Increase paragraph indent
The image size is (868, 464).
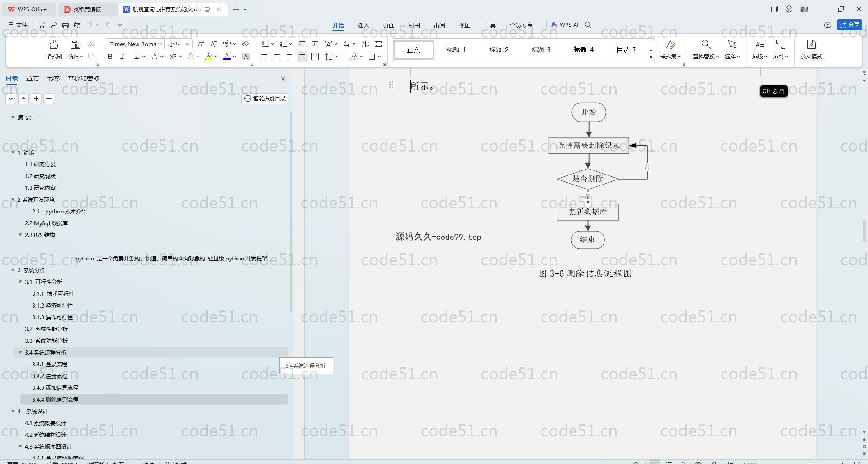tap(315, 44)
